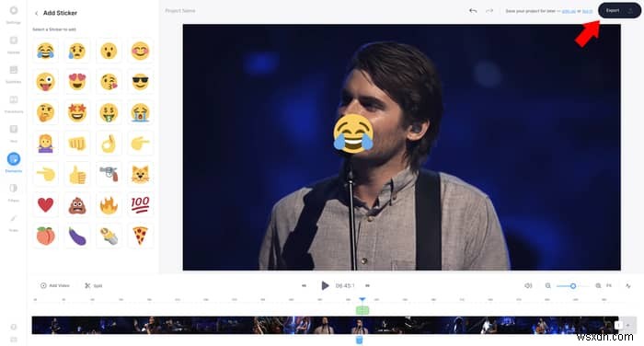Image resolution: width=644 pixels, height=346 pixels.
Task: Open the Filters sidebar tab
Action: pyautogui.click(x=13, y=192)
